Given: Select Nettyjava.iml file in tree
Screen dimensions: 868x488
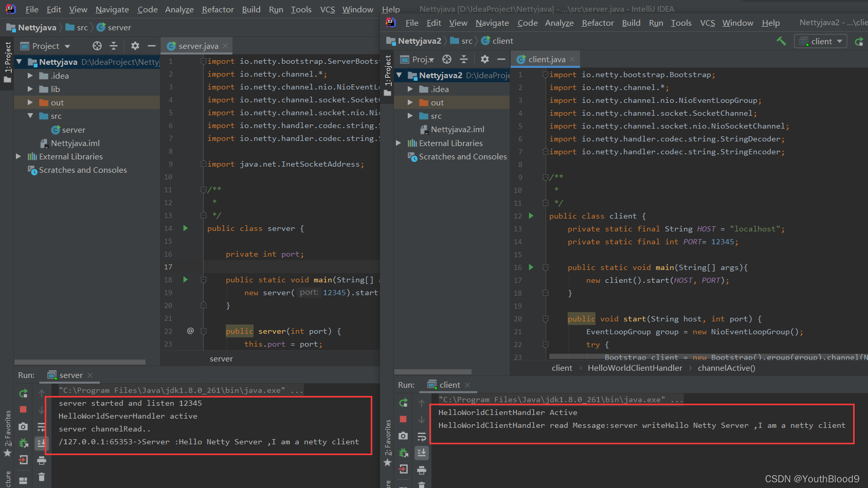Looking at the screenshot, I should pos(70,143).
